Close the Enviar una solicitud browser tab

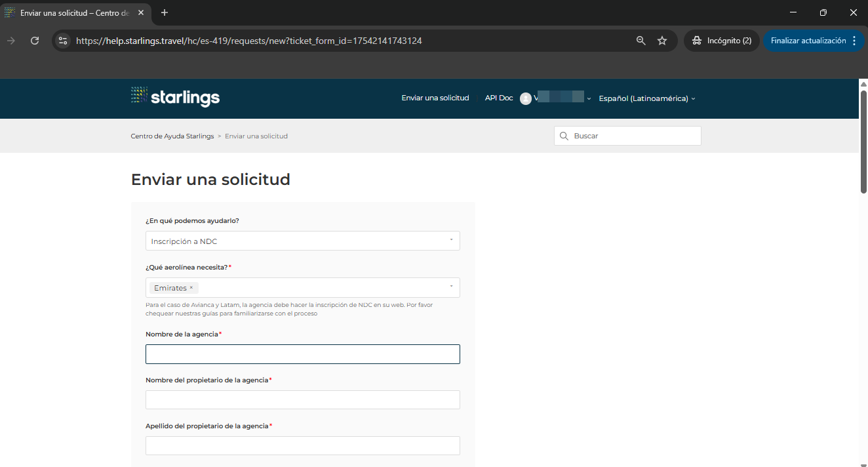[141, 12]
